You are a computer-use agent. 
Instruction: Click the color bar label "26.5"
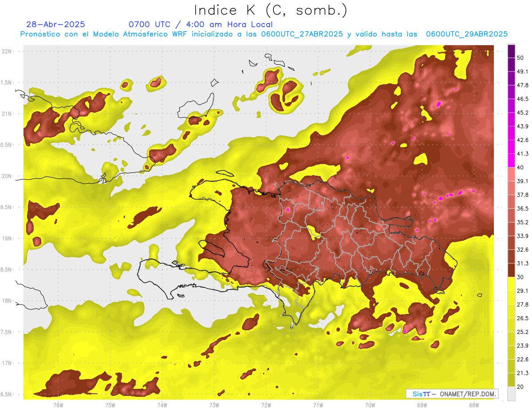(523, 318)
